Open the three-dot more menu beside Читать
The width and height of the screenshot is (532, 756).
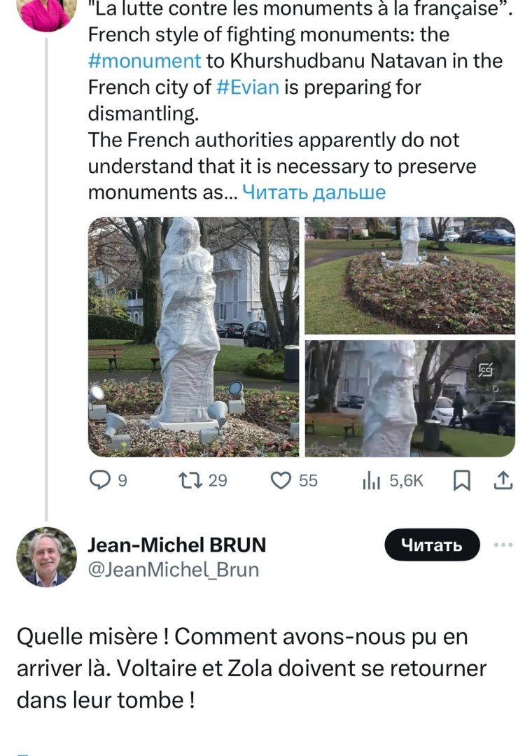(503, 545)
